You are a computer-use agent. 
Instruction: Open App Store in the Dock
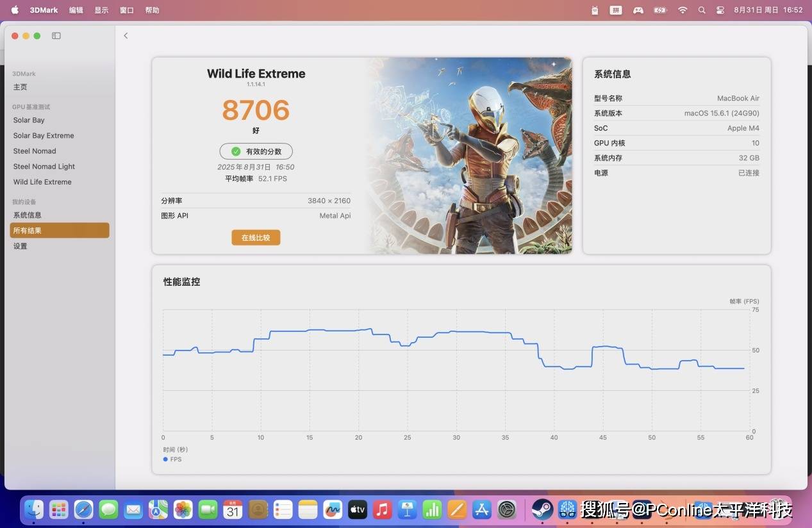[481, 509]
